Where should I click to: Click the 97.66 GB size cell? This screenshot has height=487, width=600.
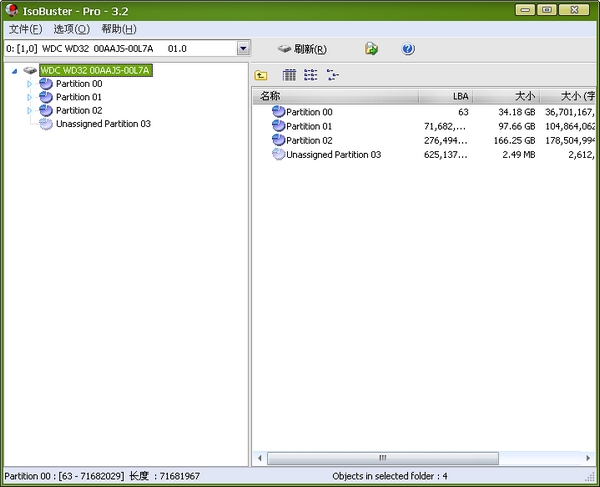pyautogui.click(x=517, y=126)
